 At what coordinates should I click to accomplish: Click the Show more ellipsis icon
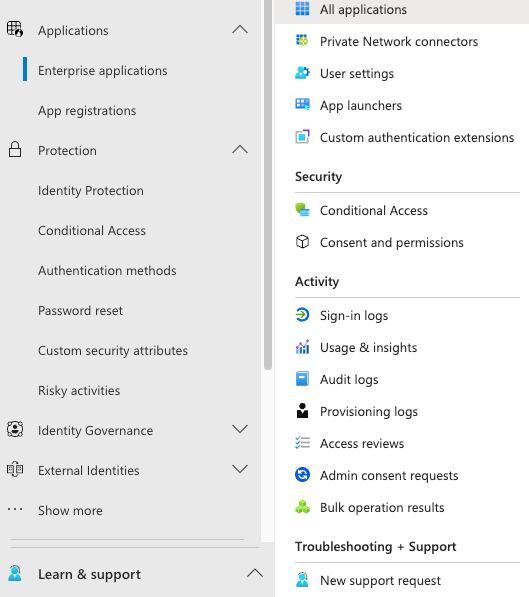[15, 509]
